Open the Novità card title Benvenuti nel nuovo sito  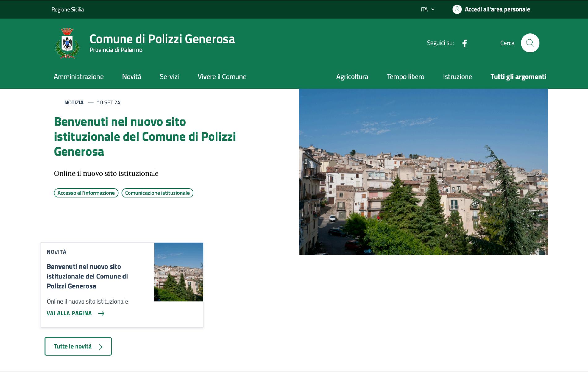point(87,276)
